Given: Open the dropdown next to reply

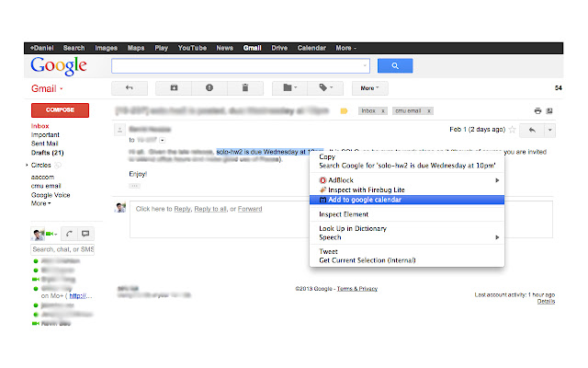Looking at the screenshot, I should pos(549,130).
